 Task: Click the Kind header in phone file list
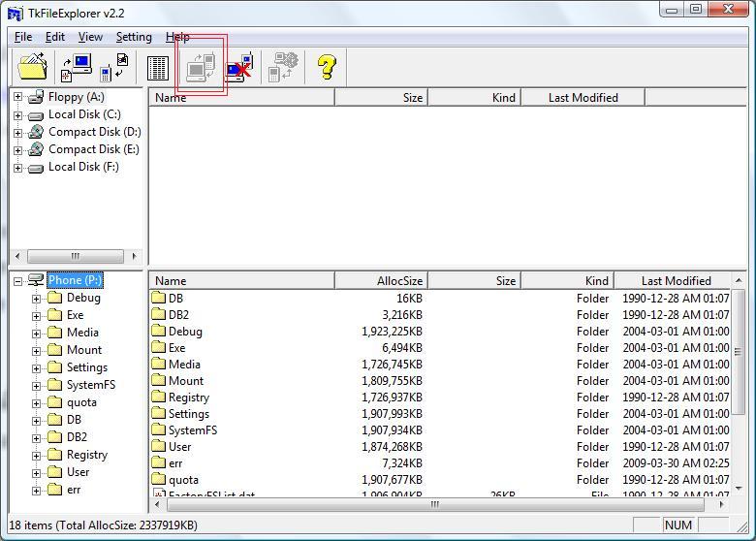coord(567,280)
